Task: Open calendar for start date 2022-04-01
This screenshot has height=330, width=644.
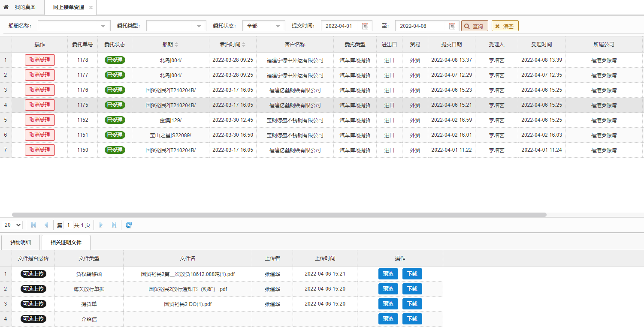Action: pyautogui.click(x=365, y=26)
